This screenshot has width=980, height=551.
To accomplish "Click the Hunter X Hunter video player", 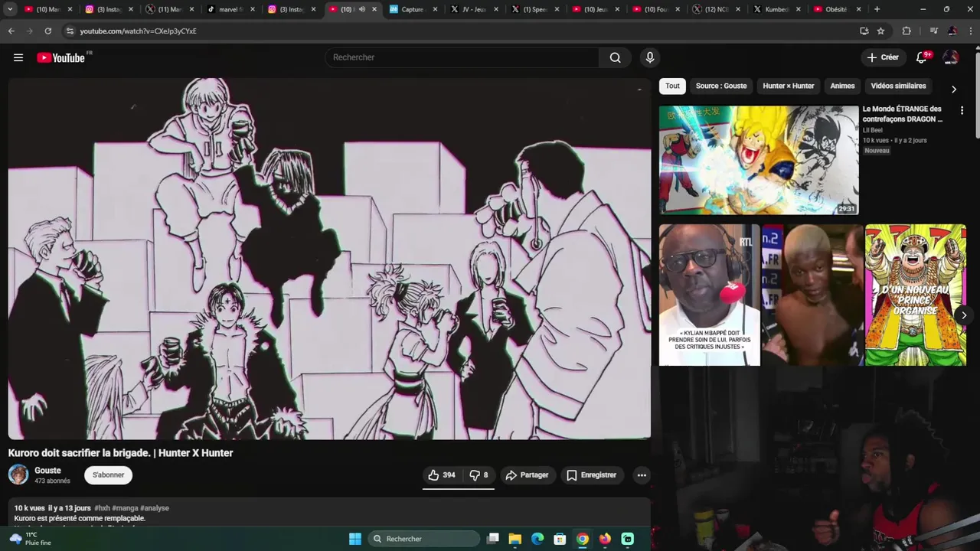I will click(329, 259).
